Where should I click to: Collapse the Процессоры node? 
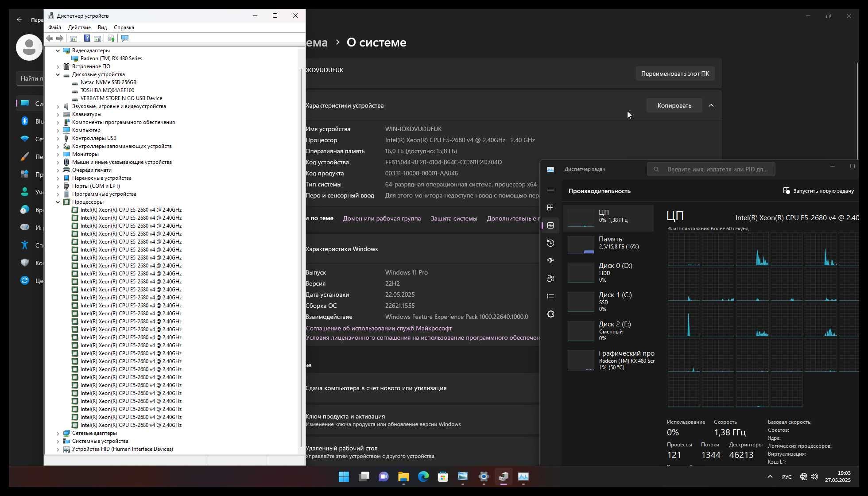(58, 202)
